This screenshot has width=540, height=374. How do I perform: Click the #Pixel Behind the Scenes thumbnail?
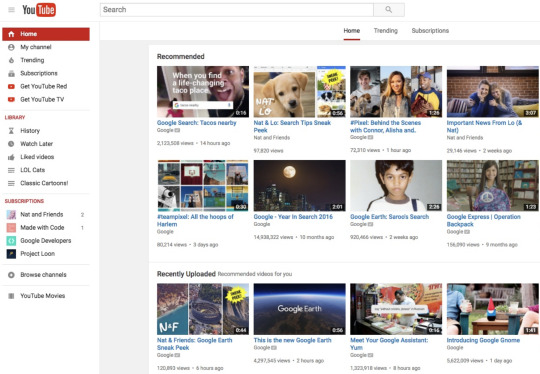[396, 92]
